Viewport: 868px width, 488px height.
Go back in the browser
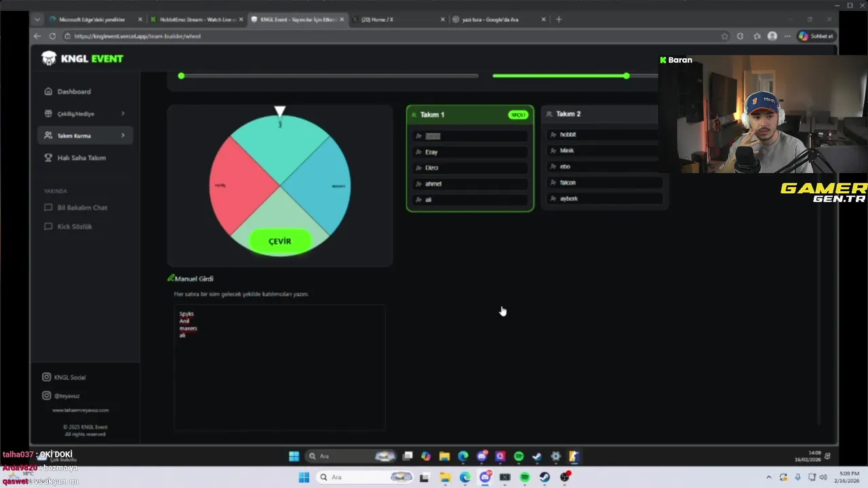[37, 36]
